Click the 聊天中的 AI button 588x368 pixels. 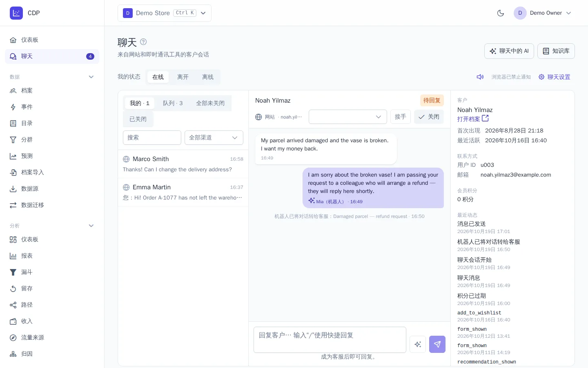(x=509, y=51)
